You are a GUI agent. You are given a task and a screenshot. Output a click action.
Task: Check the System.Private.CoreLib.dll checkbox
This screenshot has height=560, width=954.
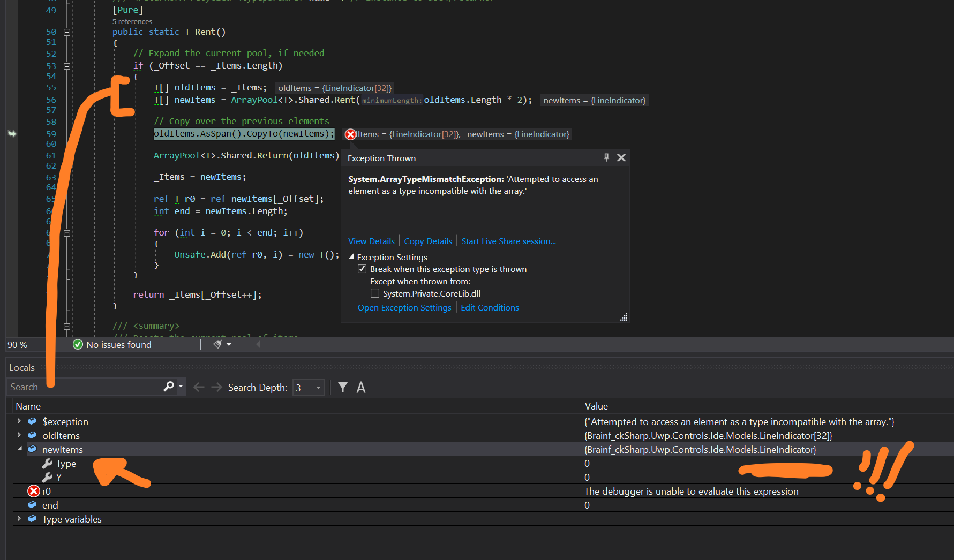pos(375,293)
